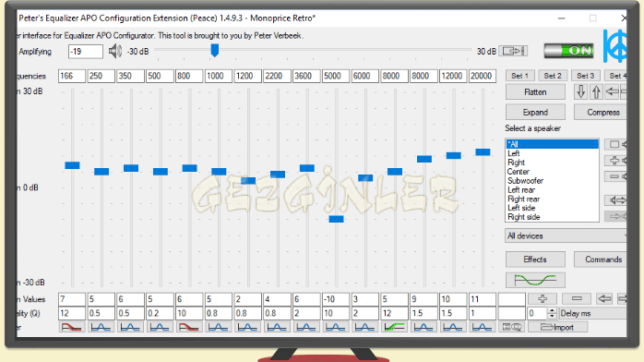The height and width of the screenshot is (362, 644).
Task: Click the Compress button
Action: [x=601, y=112]
